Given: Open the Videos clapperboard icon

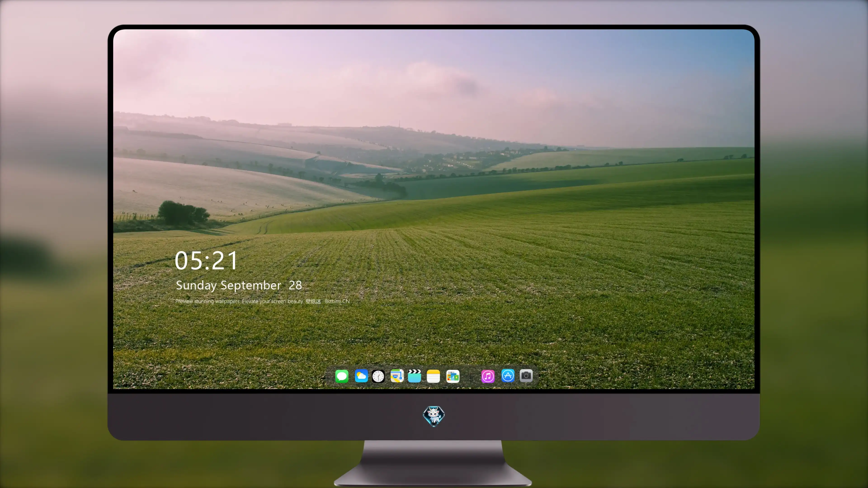Looking at the screenshot, I should pos(415,376).
